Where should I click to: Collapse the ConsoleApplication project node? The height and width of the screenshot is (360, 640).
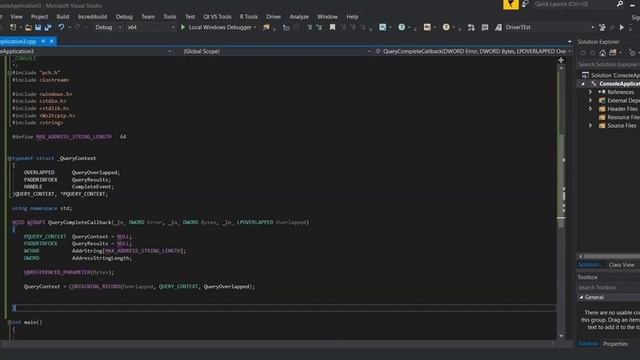[x=583, y=84]
